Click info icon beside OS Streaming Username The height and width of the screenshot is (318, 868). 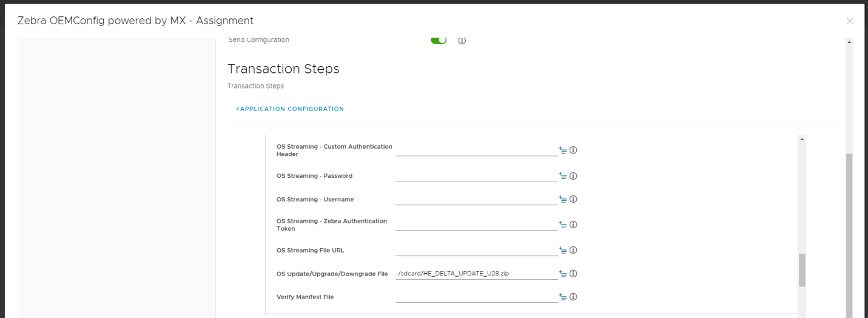point(573,199)
